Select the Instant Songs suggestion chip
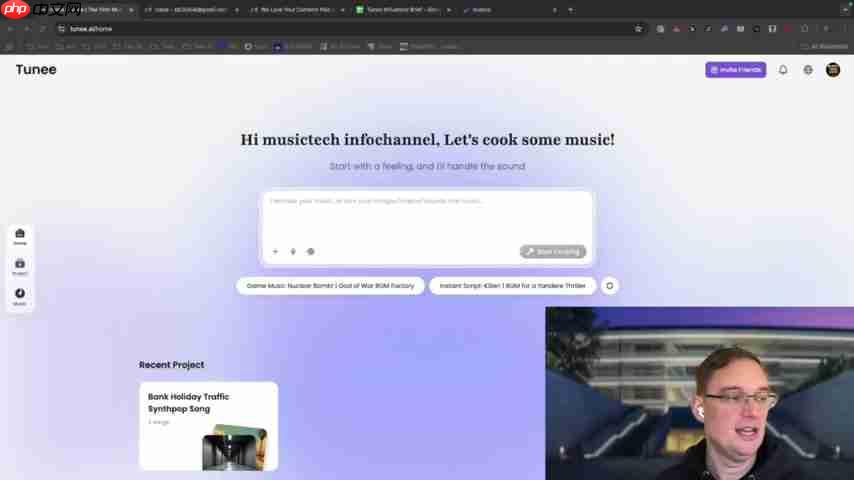This screenshot has width=854, height=480. pyautogui.click(x=512, y=285)
